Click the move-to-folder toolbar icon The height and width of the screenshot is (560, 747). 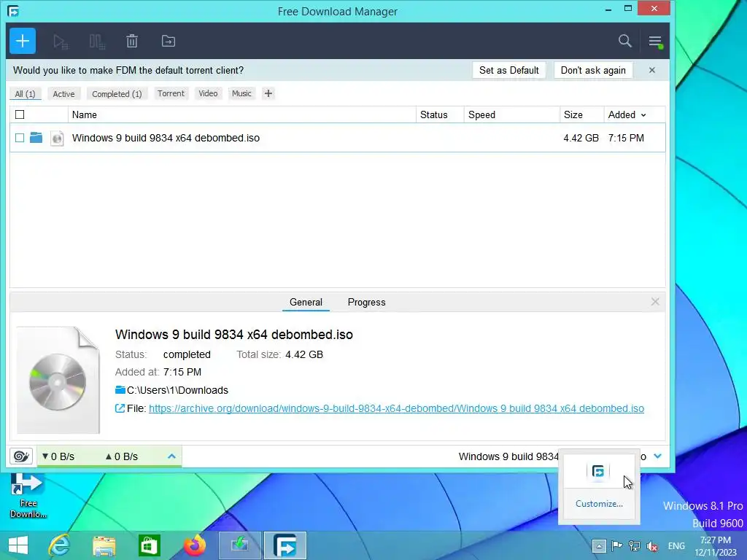tap(169, 42)
